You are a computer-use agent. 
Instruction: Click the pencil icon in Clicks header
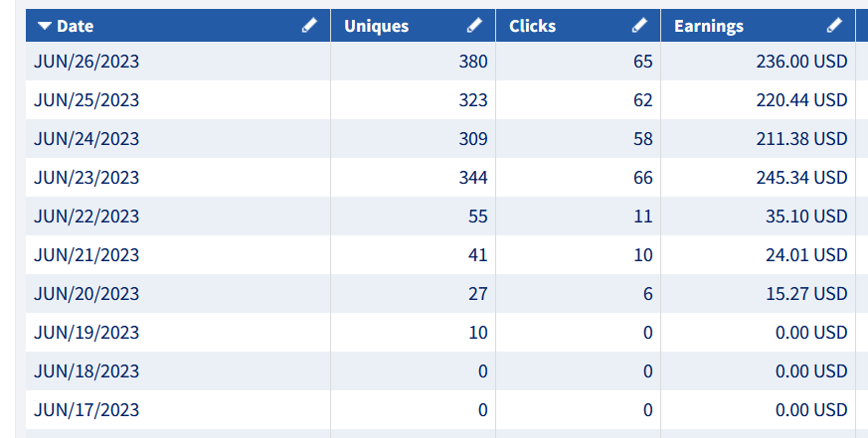click(x=639, y=26)
